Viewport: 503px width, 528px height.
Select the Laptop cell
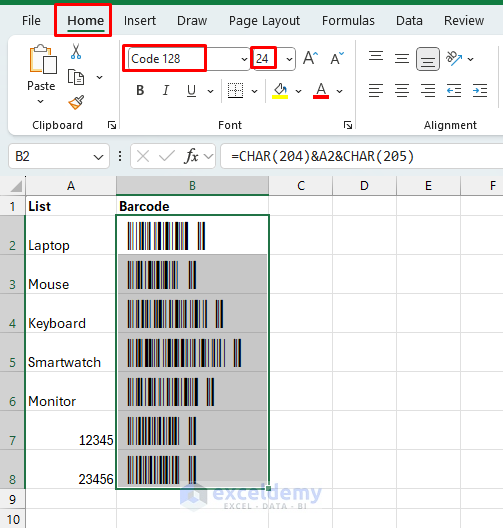click(71, 235)
